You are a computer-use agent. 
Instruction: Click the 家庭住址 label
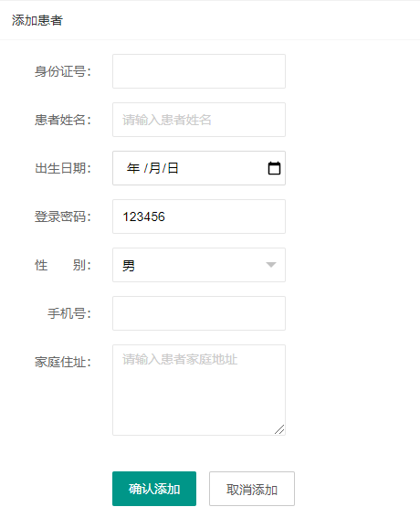point(63,362)
